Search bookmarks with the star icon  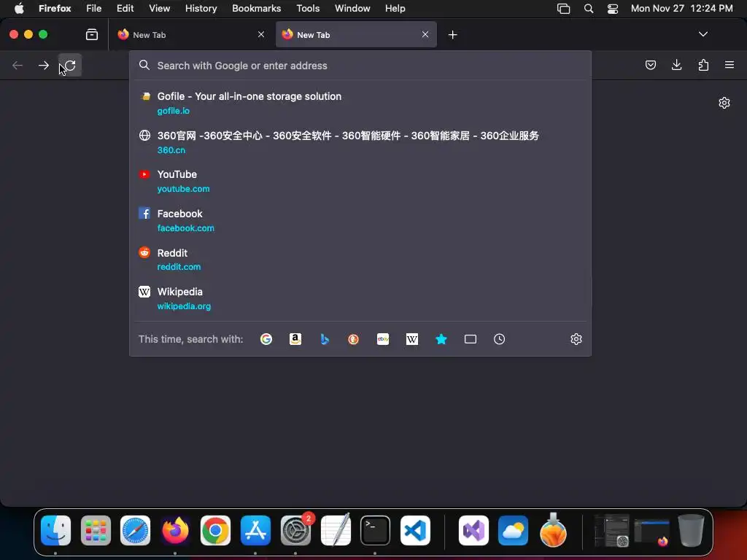click(441, 339)
